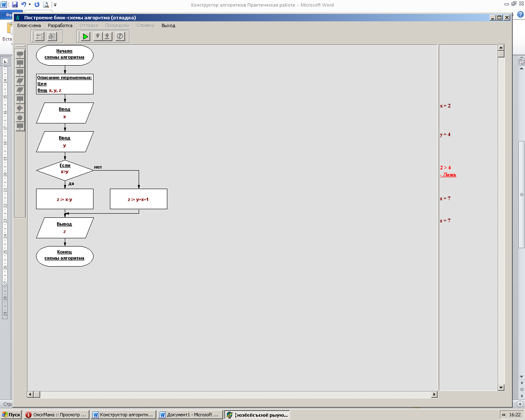Switch to Конструктор алгоритм... Word taskbar button
The width and height of the screenshot is (525, 420).
pos(123,415)
